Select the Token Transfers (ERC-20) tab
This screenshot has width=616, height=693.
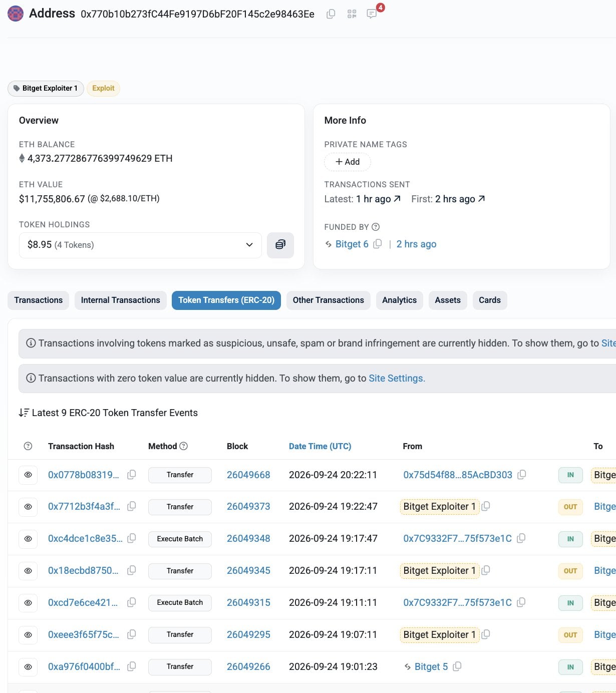coord(226,300)
